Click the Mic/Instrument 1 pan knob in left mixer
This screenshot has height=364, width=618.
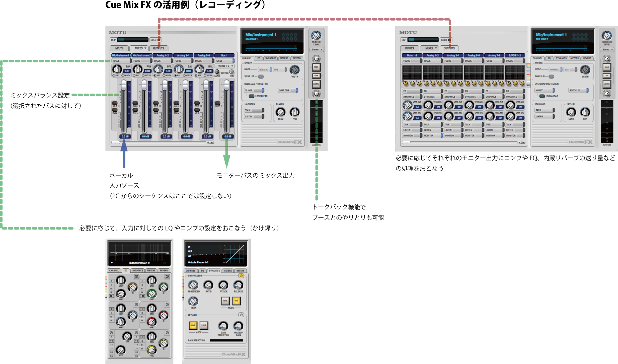[x=117, y=69]
